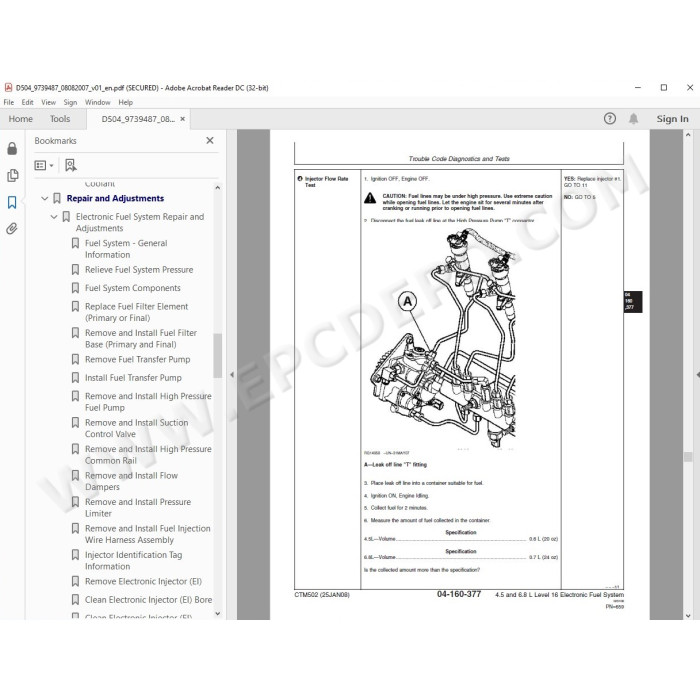The height and width of the screenshot is (700, 700).
Task: Open Fuel System Components bookmark
Action: (133, 288)
